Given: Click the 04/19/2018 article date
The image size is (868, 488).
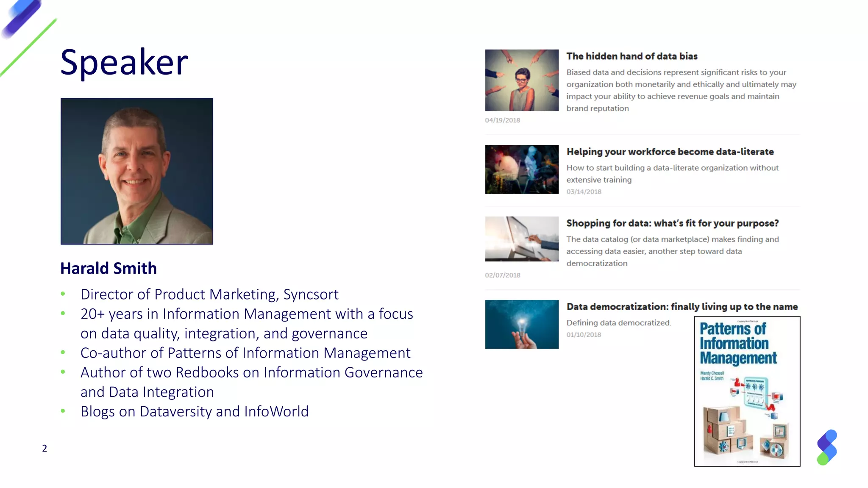Looking at the screenshot, I should pos(502,120).
